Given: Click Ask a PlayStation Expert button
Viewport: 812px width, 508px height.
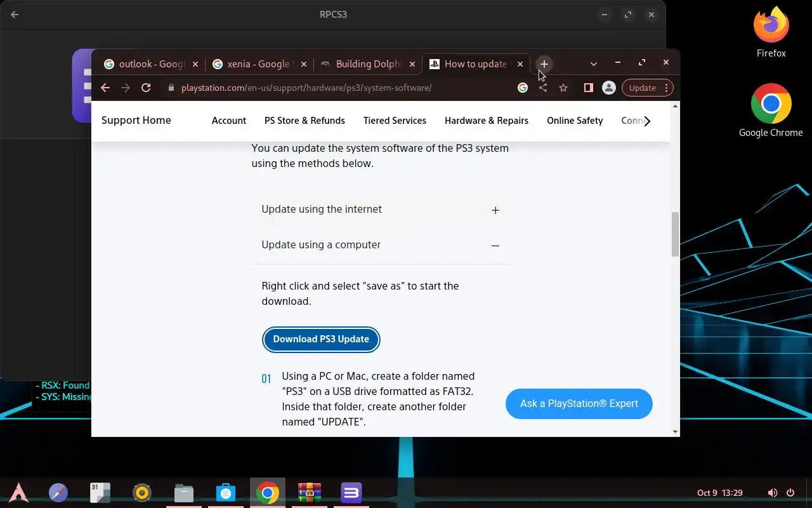Looking at the screenshot, I should pyautogui.click(x=579, y=404).
